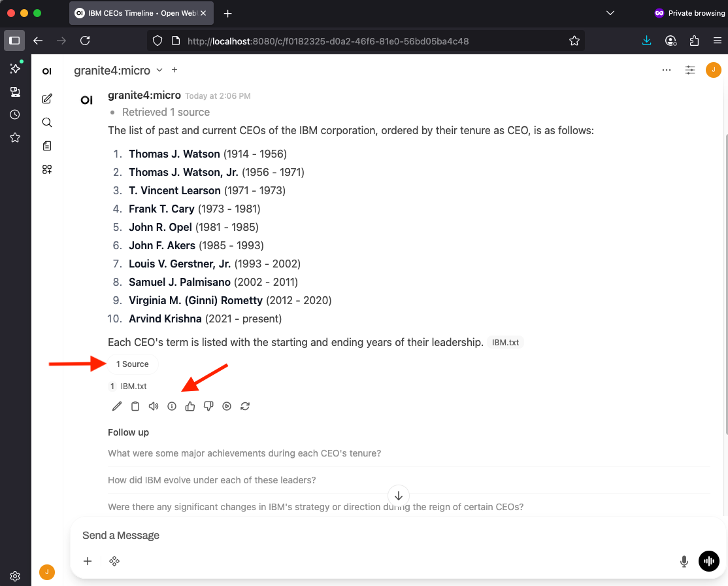The width and height of the screenshot is (728, 586).
Task: Enable microphone dictation input
Action: click(x=684, y=561)
